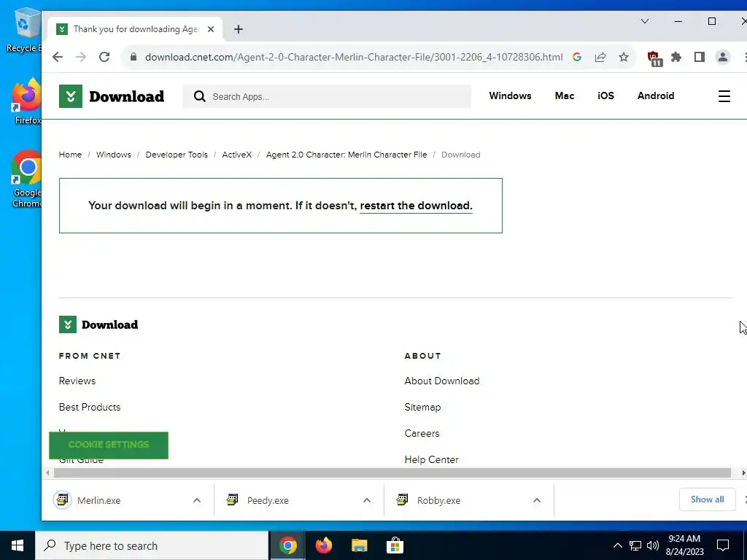This screenshot has height=560, width=747.
Task: Launch Firefox from the taskbar
Action: click(x=323, y=545)
